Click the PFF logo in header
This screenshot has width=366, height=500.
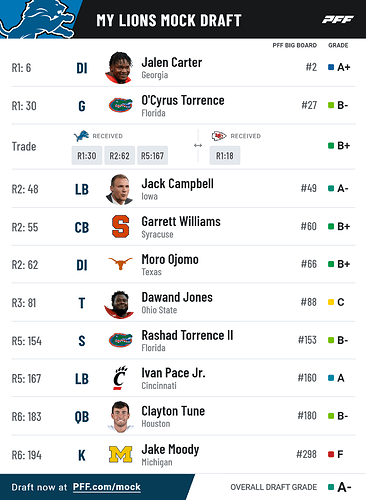point(338,19)
